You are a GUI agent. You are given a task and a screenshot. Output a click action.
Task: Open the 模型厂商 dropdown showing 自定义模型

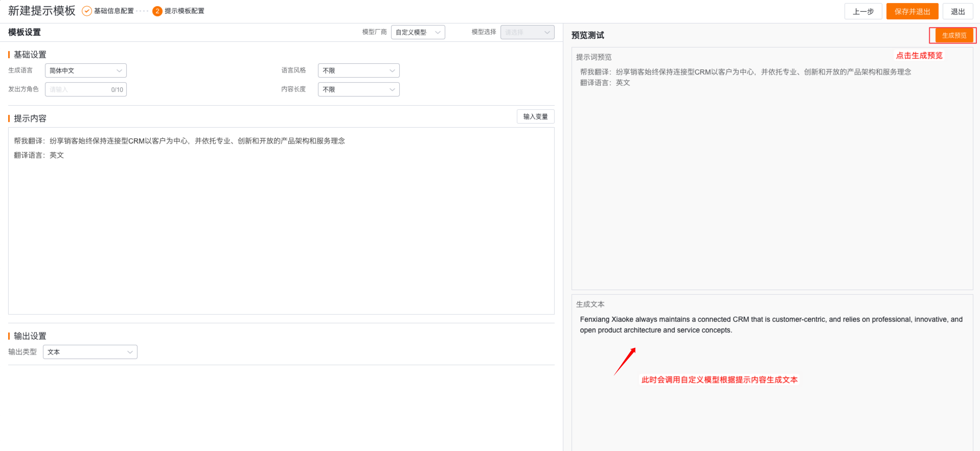pos(418,32)
